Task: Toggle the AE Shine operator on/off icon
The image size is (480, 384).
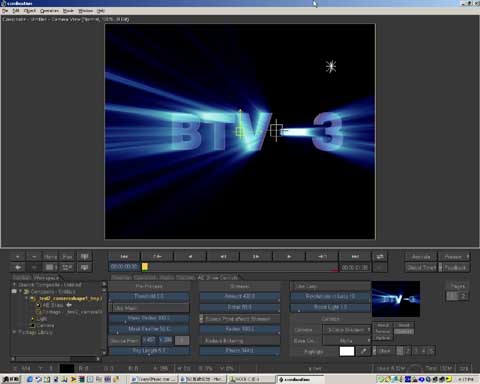Action: [x=38, y=305]
